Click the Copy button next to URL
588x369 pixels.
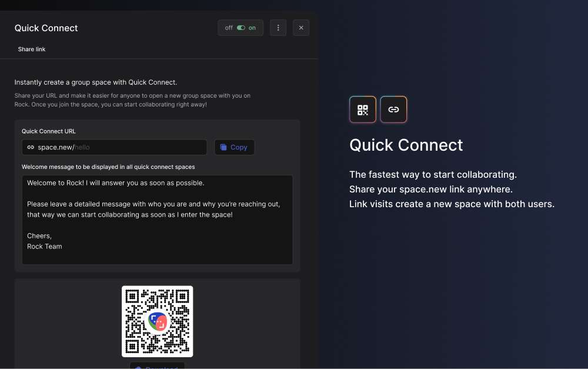tap(235, 147)
